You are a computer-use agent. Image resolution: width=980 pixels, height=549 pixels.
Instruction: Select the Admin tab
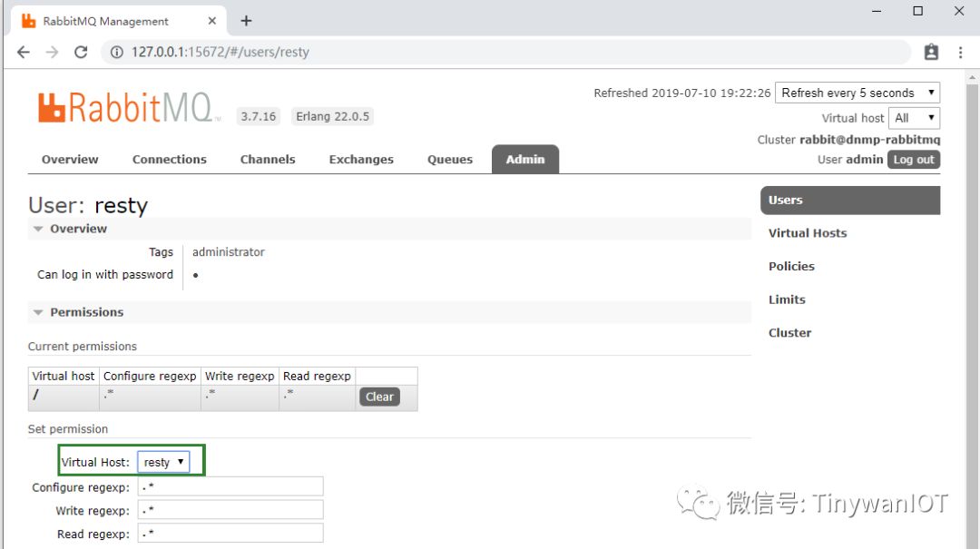pyautogui.click(x=525, y=160)
